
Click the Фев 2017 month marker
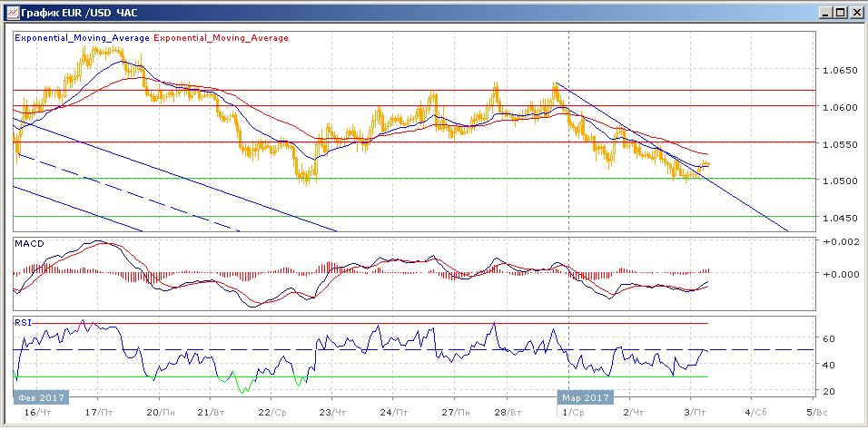click(41, 397)
